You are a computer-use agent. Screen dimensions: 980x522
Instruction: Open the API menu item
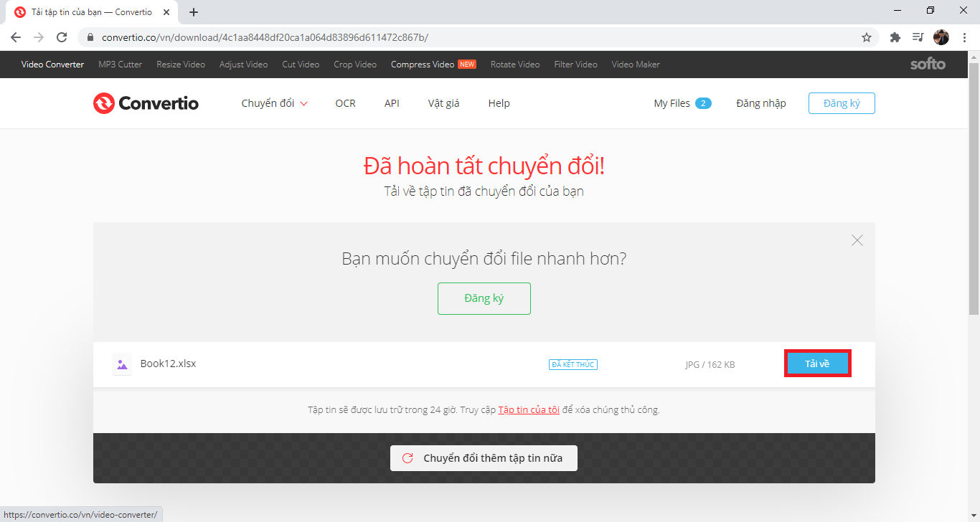pos(392,103)
